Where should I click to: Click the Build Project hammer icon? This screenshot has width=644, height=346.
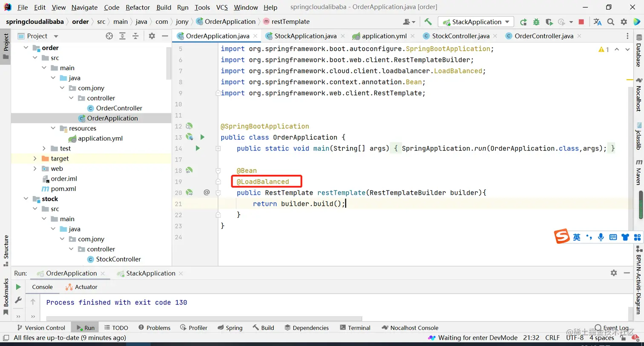tap(428, 22)
